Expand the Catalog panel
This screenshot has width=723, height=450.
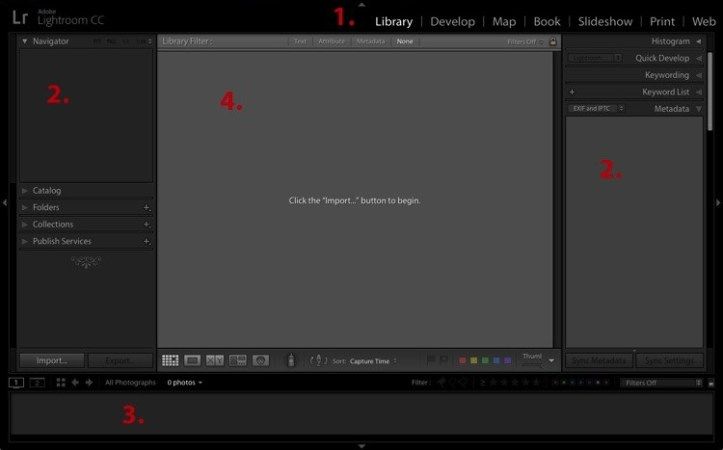click(25, 190)
